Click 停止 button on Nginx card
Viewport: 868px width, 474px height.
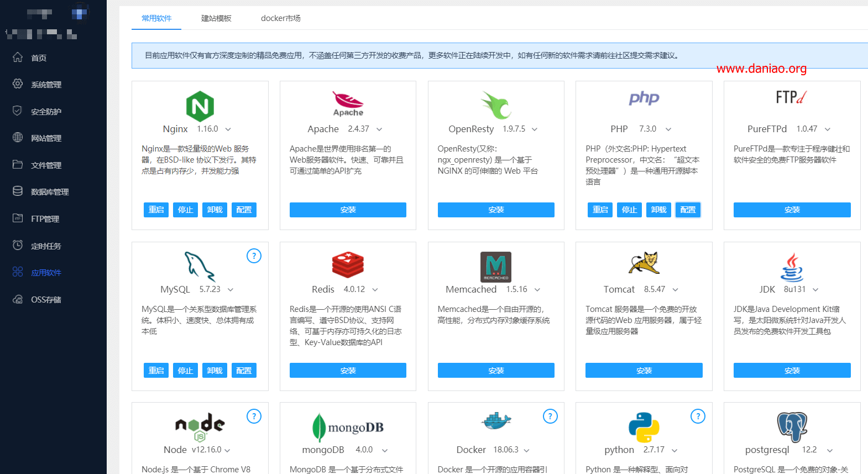[x=185, y=210]
